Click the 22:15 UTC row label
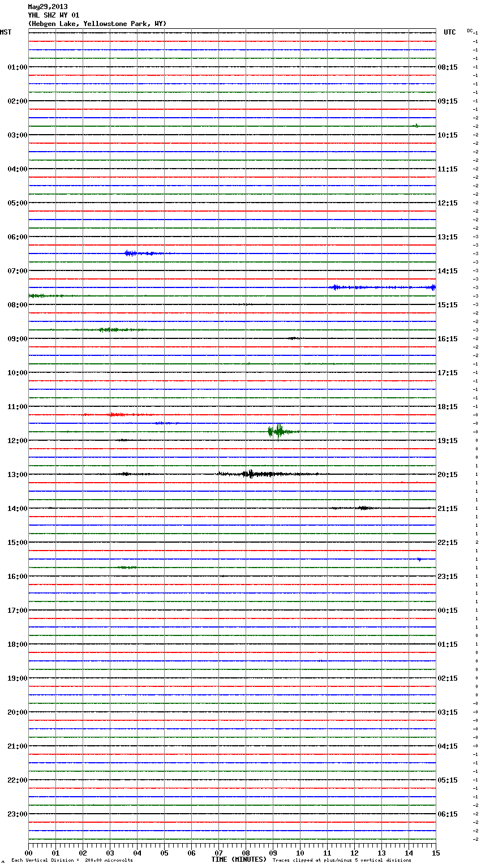 448,543
